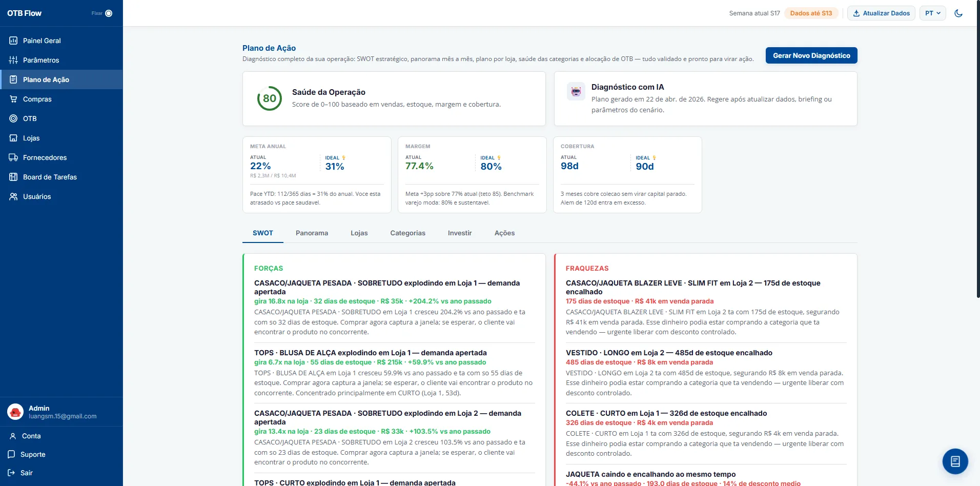Viewport: 980px width, 486px height.
Task: Click the Fornecedores truck icon
Action: tap(13, 157)
